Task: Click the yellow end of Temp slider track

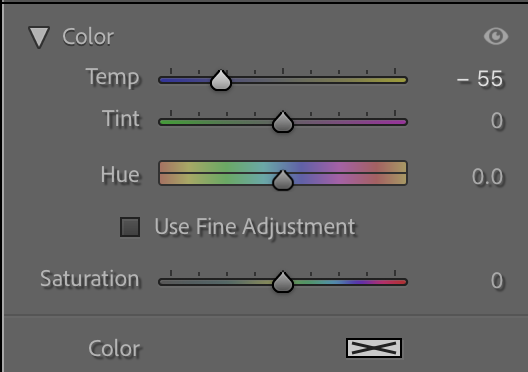Action: pyautogui.click(x=397, y=80)
